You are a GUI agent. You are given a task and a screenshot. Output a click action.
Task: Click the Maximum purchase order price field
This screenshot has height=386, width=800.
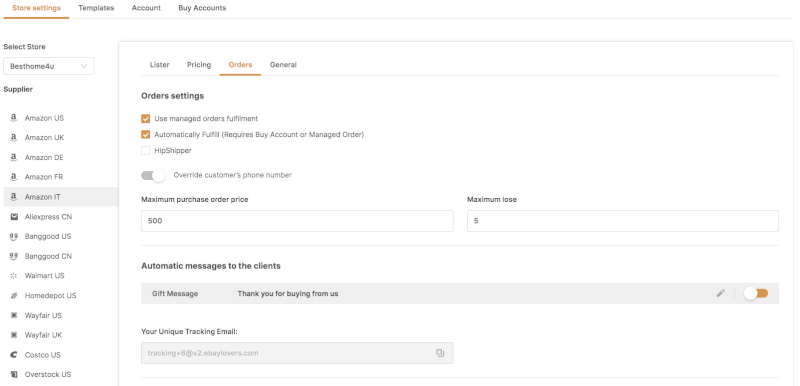[x=297, y=221]
